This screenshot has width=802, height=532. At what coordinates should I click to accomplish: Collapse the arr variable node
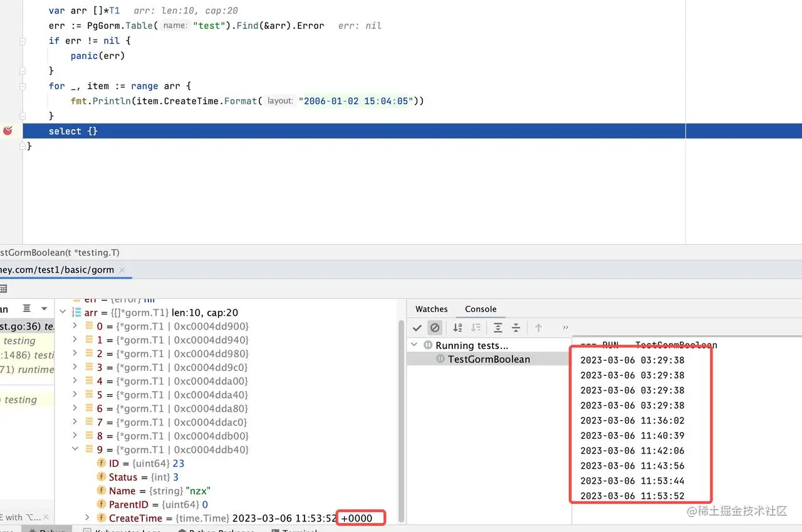coord(62,312)
